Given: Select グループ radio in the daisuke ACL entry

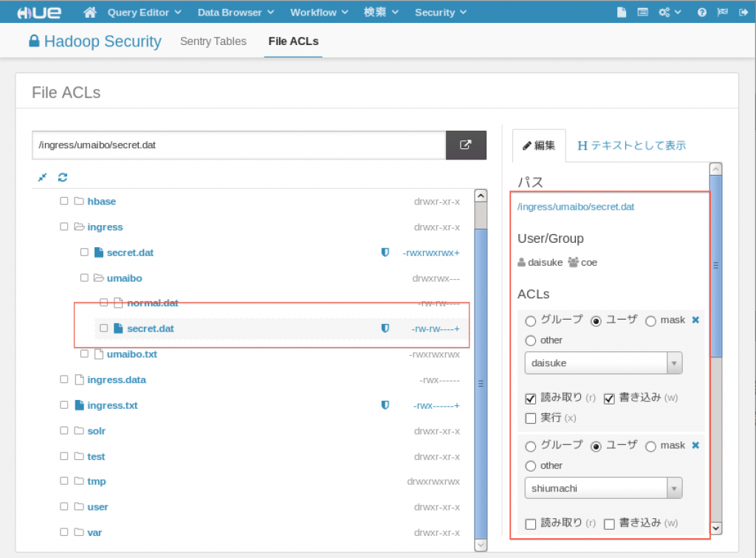Looking at the screenshot, I should click(x=531, y=321).
